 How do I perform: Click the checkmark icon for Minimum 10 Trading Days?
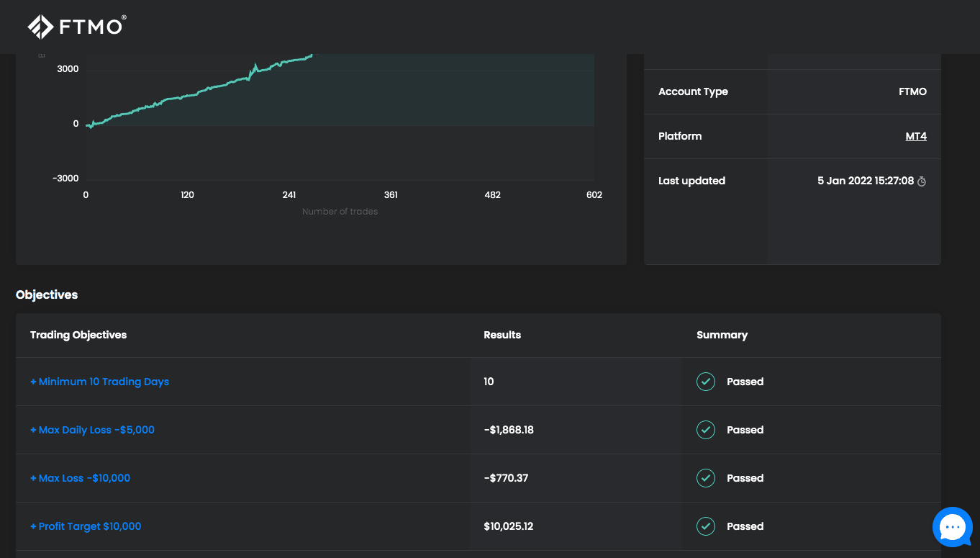coord(706,382)
